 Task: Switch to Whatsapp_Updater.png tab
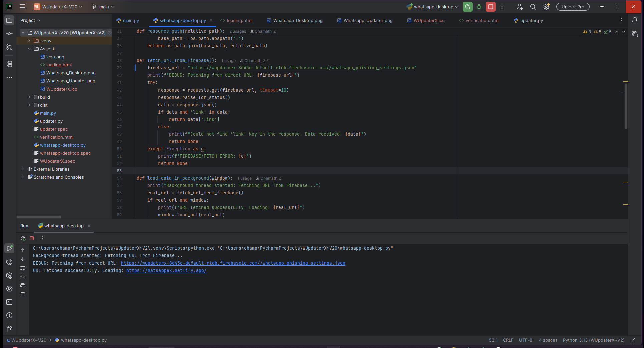point(365,20)
